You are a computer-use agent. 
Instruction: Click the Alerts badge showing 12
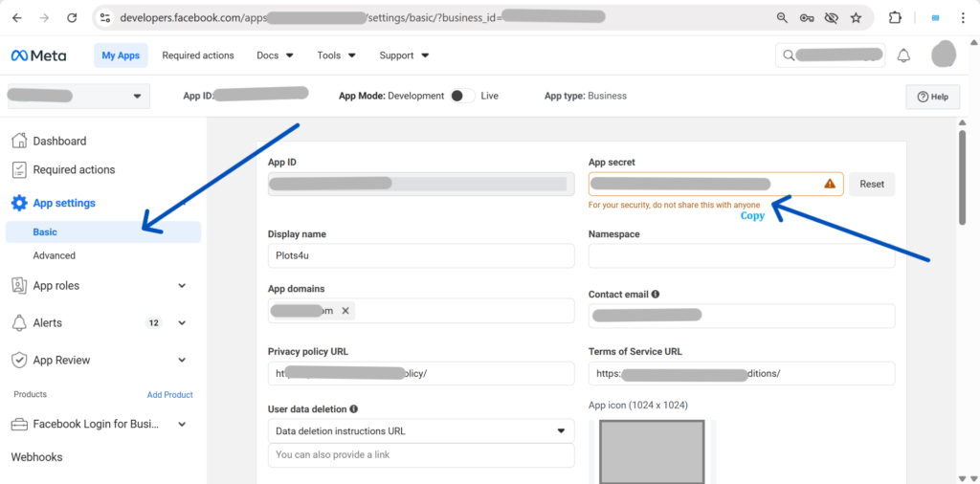point(154,323)
